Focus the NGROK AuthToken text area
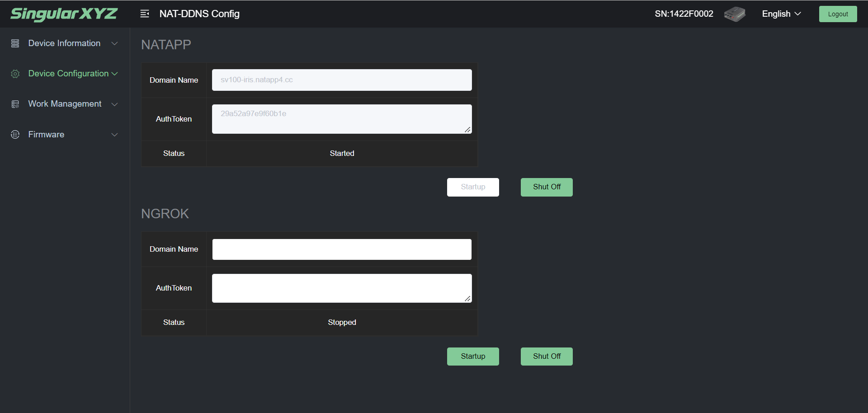868x413 pixels. 342,288
